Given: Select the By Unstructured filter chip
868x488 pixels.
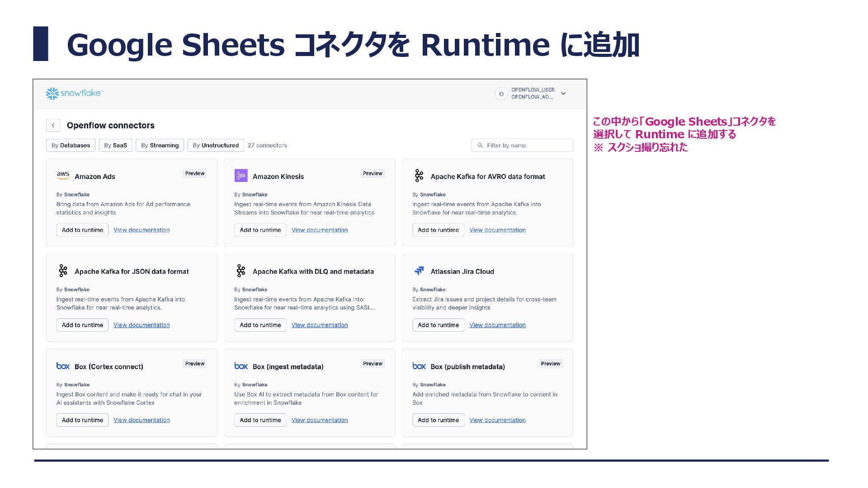Looking at the screenshot, I should coord(216,145).
